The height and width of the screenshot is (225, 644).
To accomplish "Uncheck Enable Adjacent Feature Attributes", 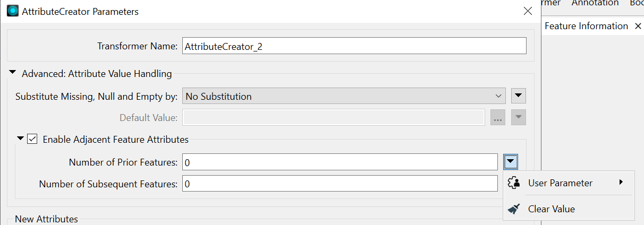I will pyautogui.click(x=33, y=140).
